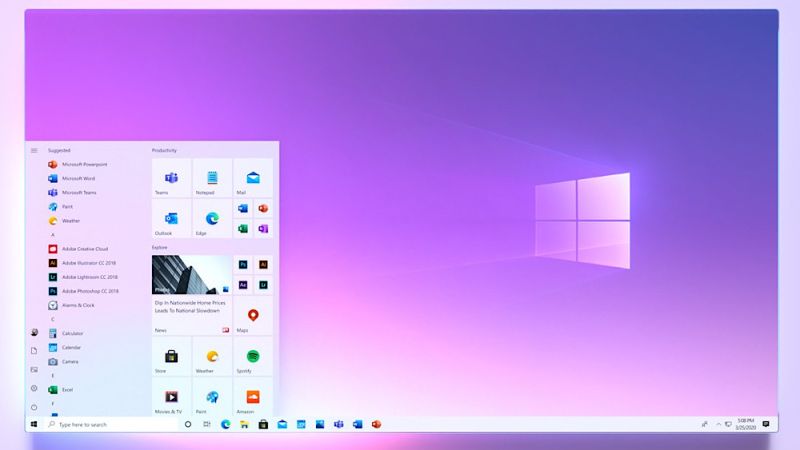Open the Paint tile in Explore group
800x450 pixels.
(x=212, y=396)
